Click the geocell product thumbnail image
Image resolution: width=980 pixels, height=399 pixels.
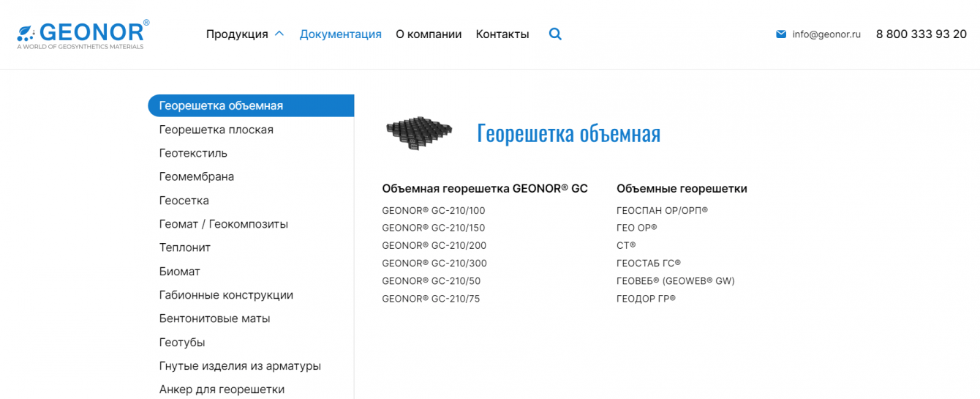pos(420,133)
